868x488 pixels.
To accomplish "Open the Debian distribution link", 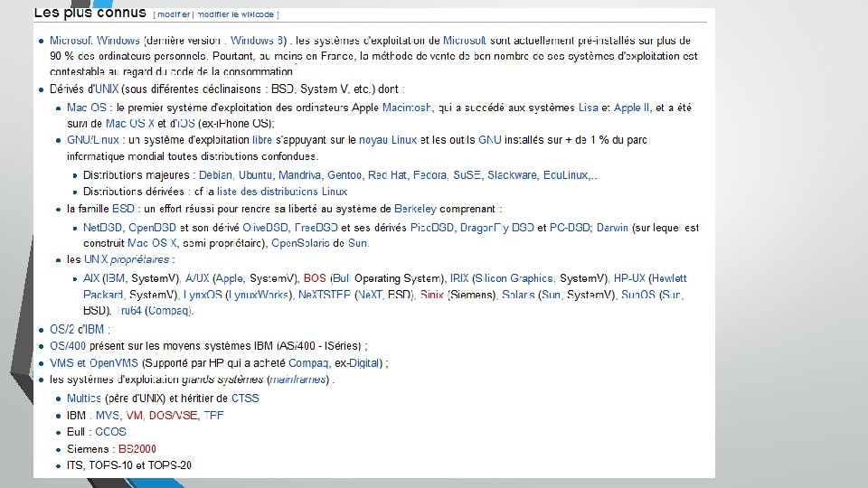I will [x=215, y=174].
